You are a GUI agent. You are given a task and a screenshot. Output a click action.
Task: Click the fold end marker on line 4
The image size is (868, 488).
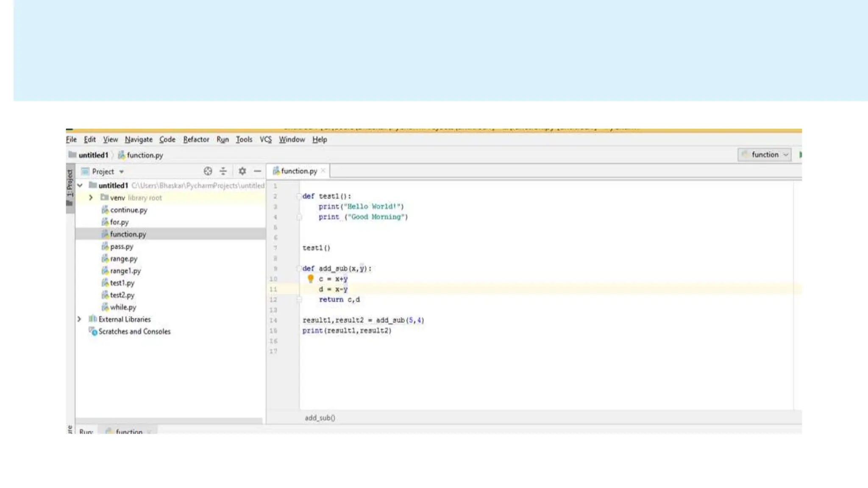coord(299,217)
